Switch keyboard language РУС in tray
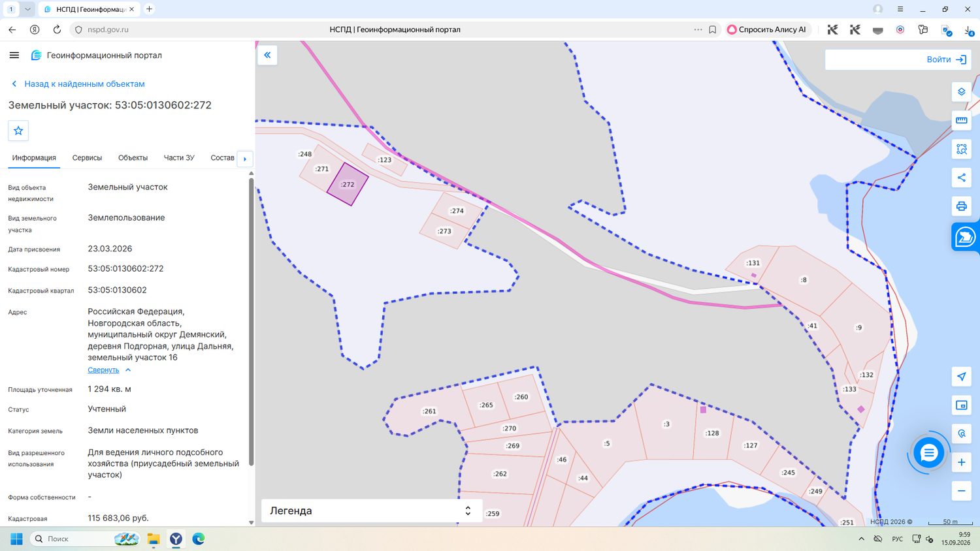 click(x=898, y=539)
